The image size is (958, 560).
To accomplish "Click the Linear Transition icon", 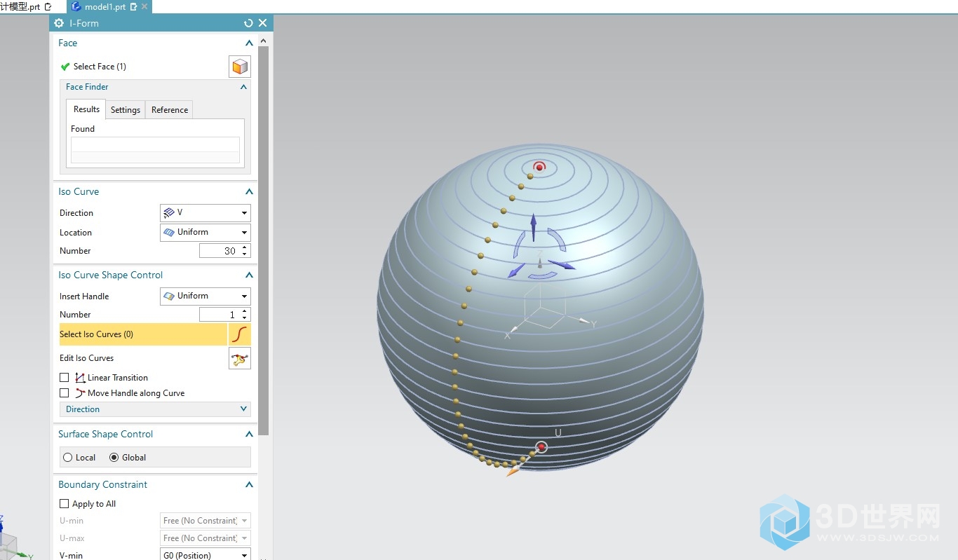I will [80, 378].
